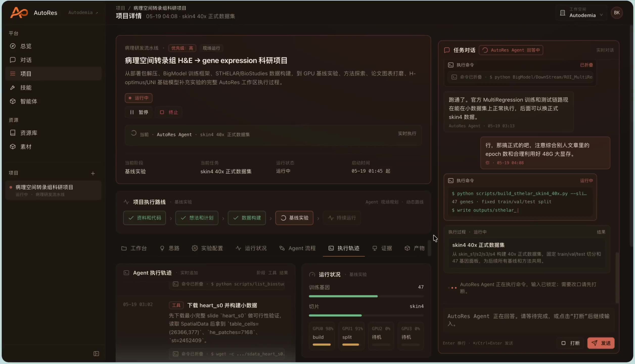The height and width of the screenshot is (364, 635).
Task: Select the 想法和计划 route step
Action: (x=197, y=218)
